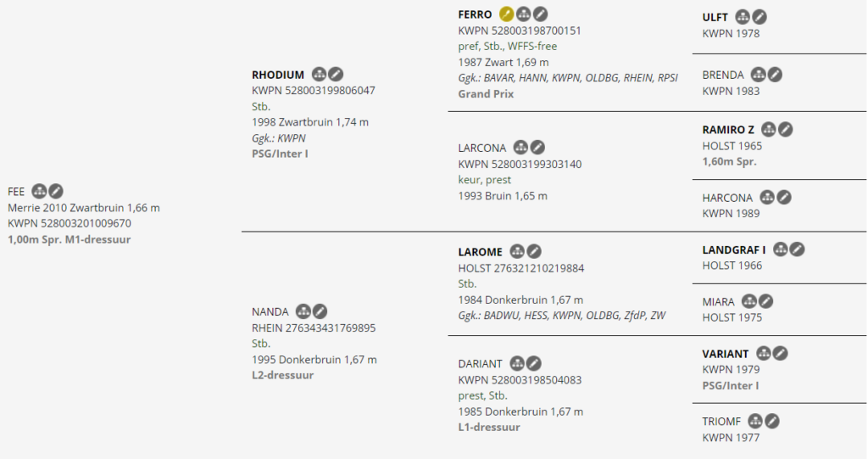Click the pencil icon next to DARIANT

(x=534, y=363)
